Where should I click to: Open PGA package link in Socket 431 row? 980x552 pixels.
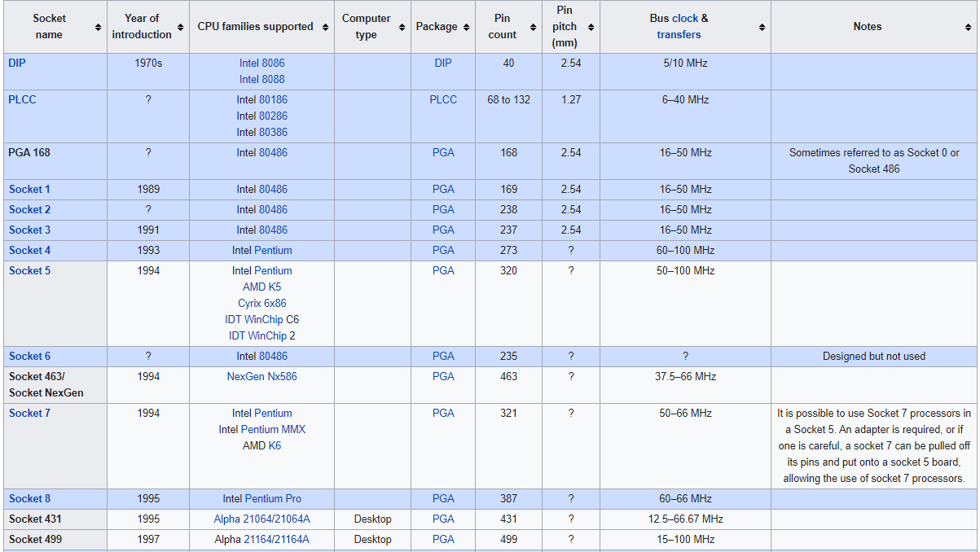coord(443,519)
